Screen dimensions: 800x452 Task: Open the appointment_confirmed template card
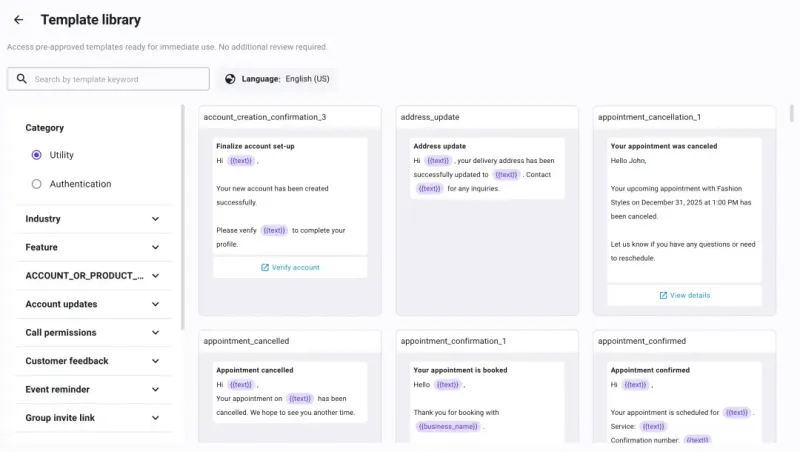pos(684,386)
